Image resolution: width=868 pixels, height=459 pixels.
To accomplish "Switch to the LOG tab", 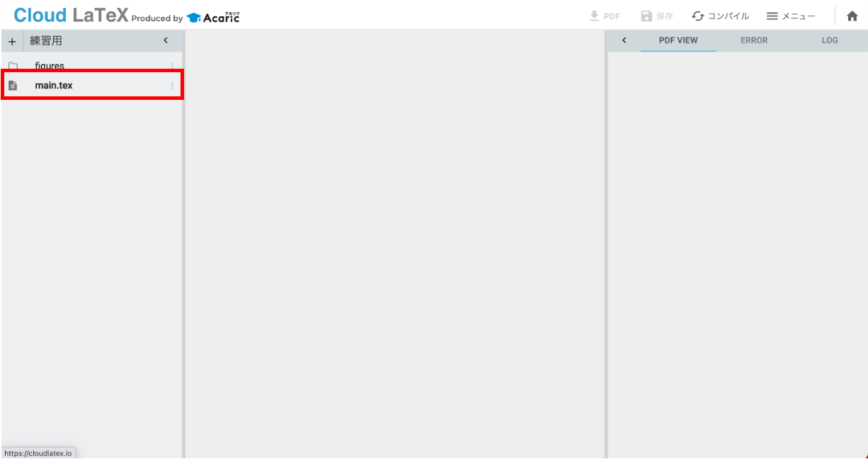I will pos(829,40).
